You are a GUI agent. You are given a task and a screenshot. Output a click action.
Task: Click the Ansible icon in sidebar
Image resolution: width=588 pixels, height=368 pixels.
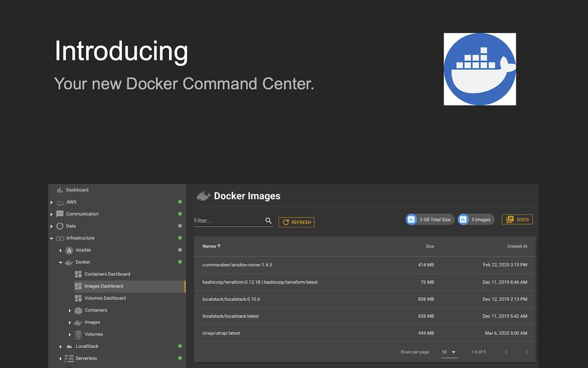point(69,250)
